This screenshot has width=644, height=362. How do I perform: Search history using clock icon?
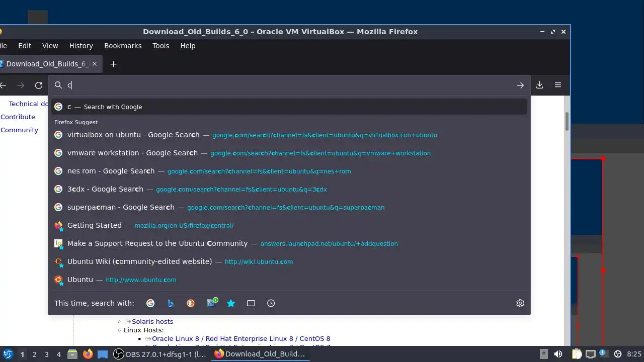(x=271, y=303)
